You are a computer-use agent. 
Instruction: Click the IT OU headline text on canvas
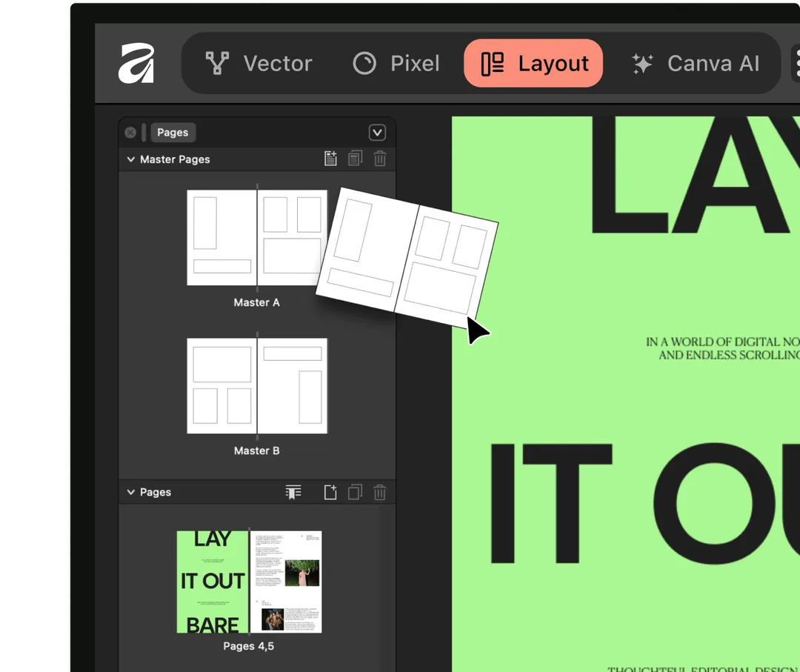pyautogui.click(x=644, y=504)
